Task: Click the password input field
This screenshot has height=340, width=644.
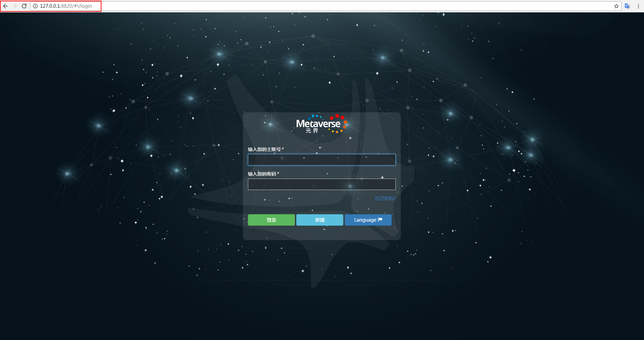Action: click(x=321, y=184)
